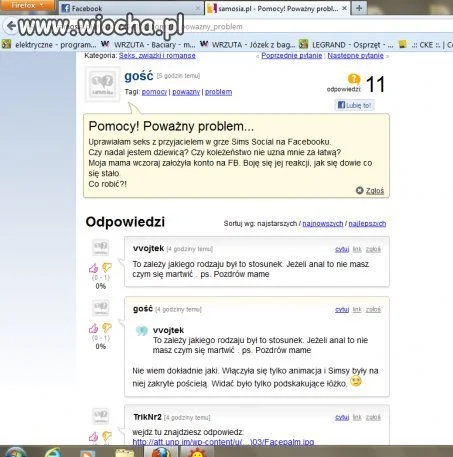453x457 pixels.
Task: Open the 'poważny' tag
Action: coord(186,92)
